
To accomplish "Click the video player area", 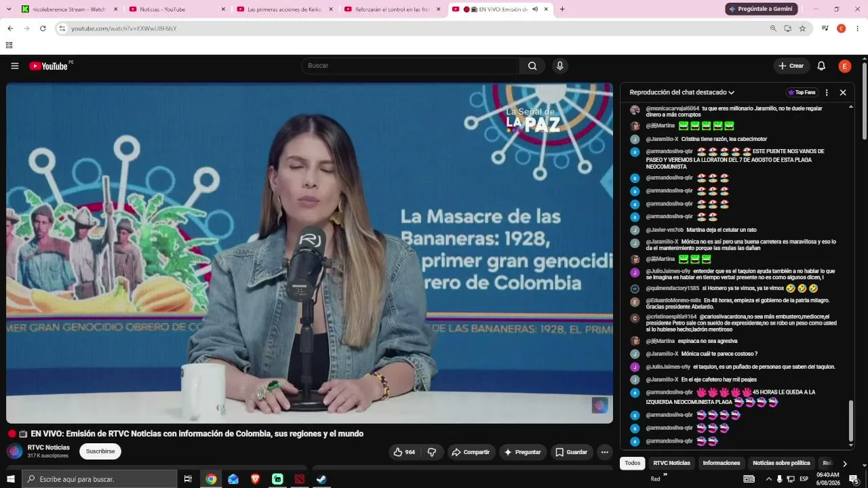I will (309, 253).
